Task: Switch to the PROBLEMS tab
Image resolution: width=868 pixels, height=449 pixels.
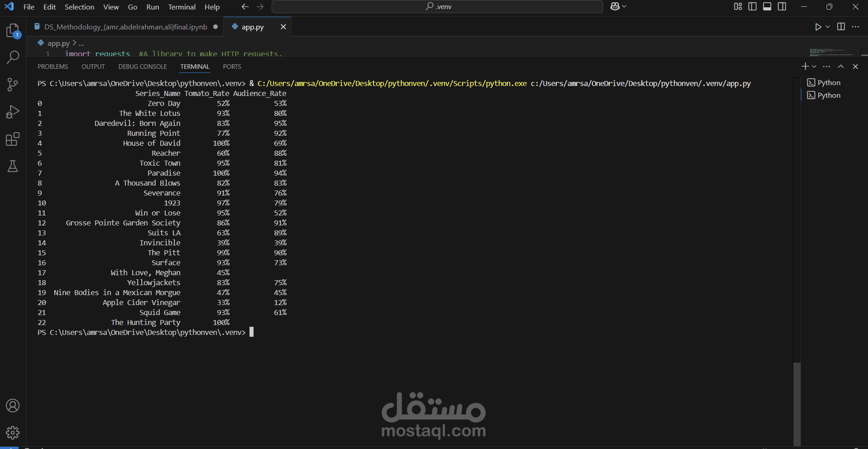Action: point(53,67)
